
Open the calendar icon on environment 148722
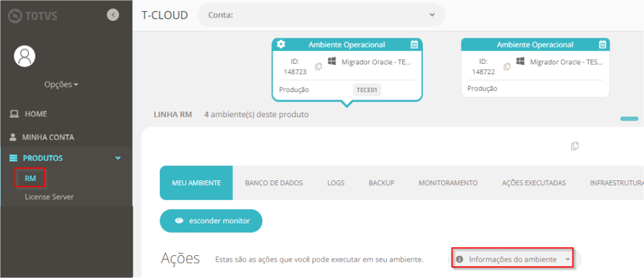click(602, 44)
